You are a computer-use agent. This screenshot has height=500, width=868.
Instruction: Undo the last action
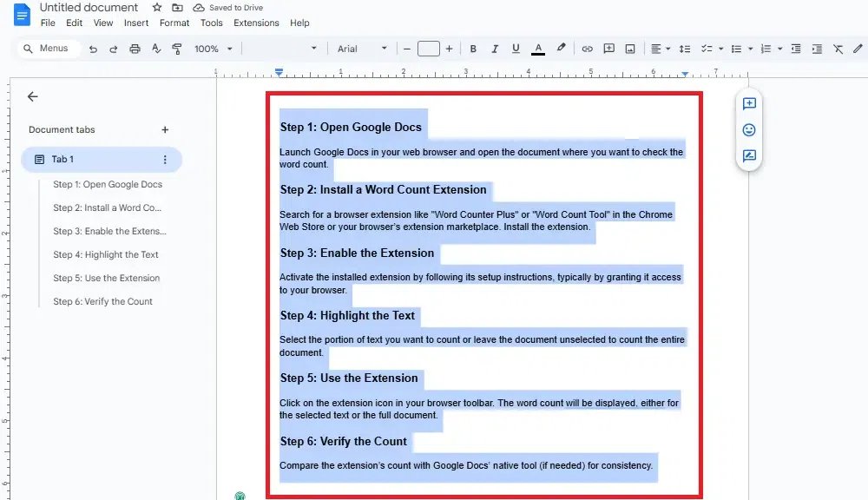point(93,49)
